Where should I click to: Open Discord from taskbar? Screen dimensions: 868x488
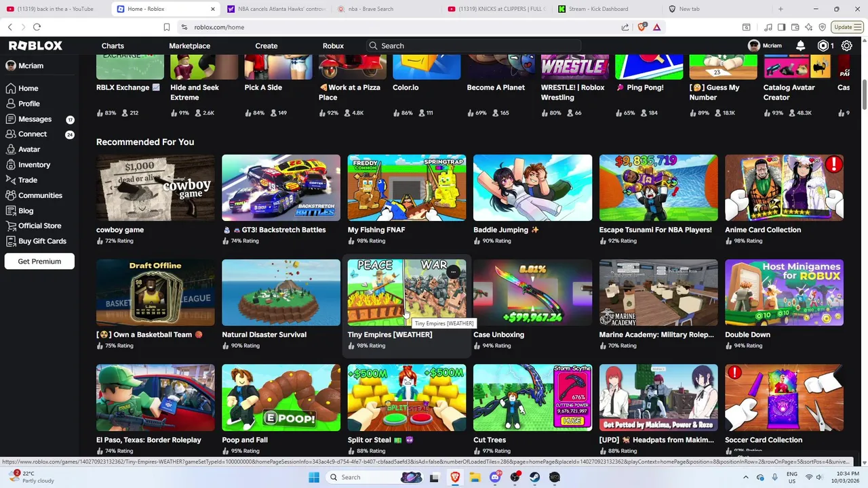pyautogui.click(x=495, y=477)
